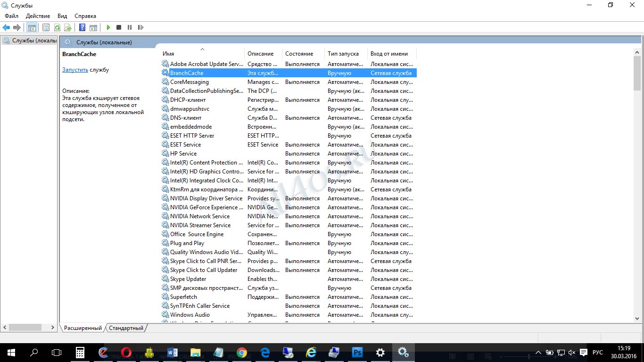The height and width of the screenshot is (362, 644).
Task: Select the ESET HTTP Server service
Action: click(x=289, y=135)
